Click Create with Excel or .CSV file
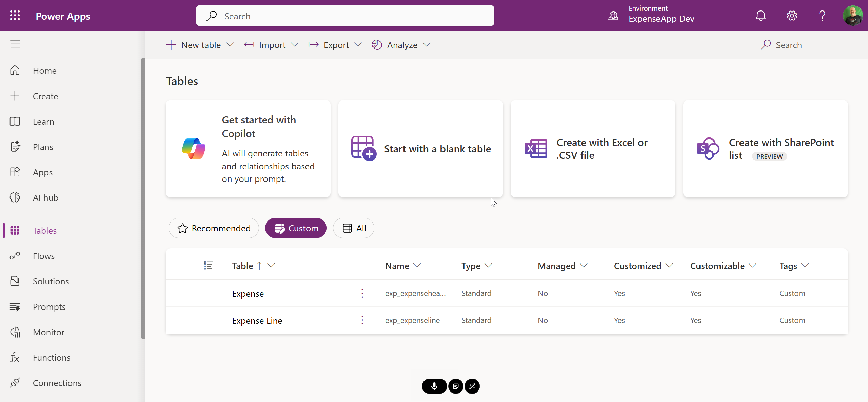 pos(593,149)
